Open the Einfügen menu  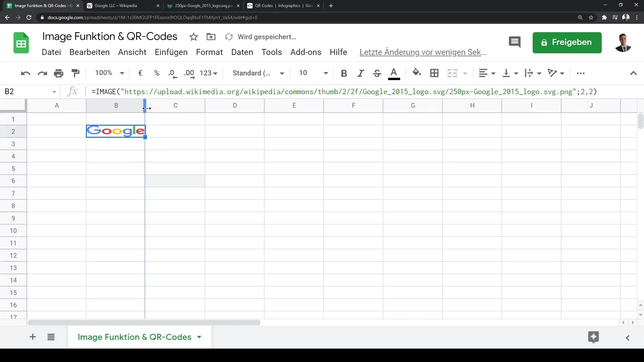coord(171,52)
